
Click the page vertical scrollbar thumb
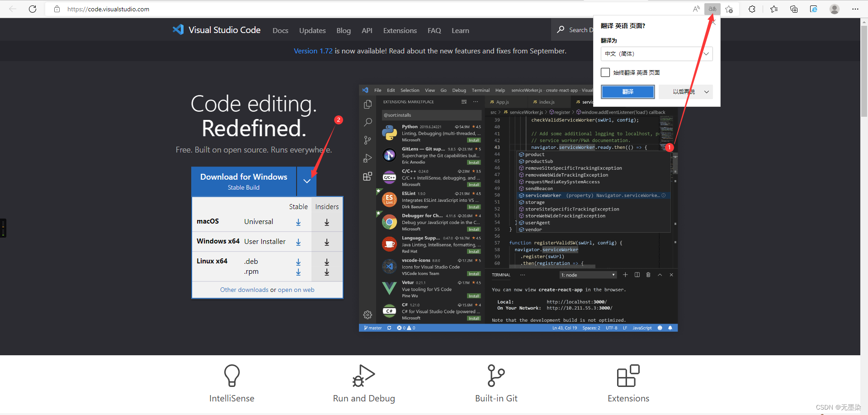tap(864, 71)
